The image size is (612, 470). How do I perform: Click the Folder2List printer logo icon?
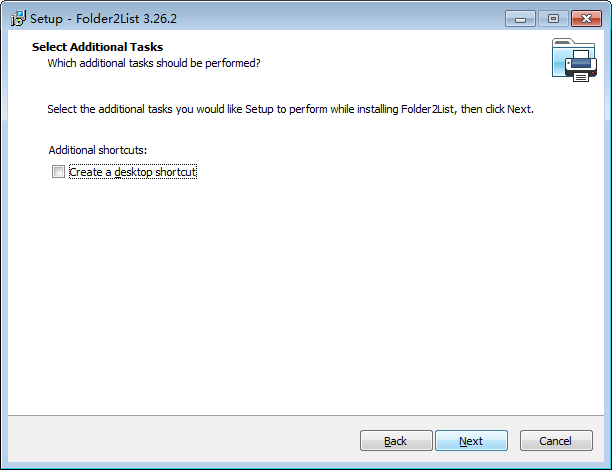click(x=574, y=60)
